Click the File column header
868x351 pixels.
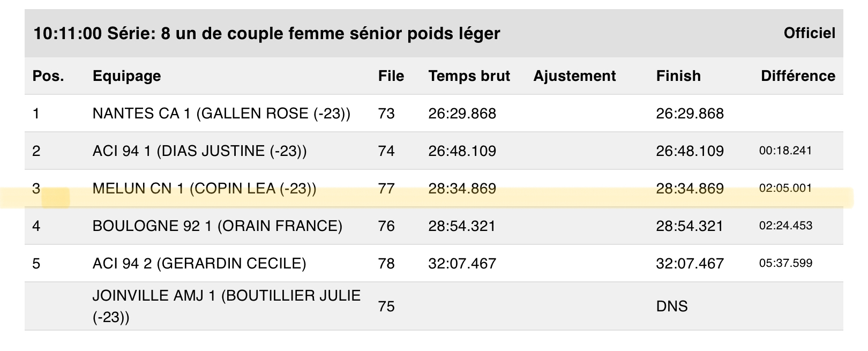[x=391, y=76]
